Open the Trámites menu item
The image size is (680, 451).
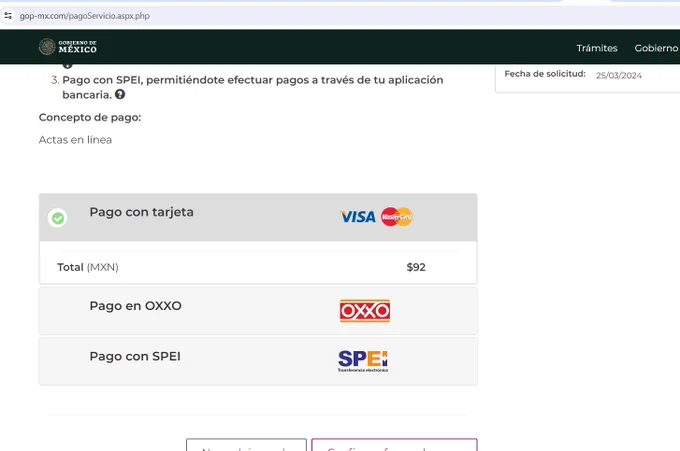[x=597, y=48]
